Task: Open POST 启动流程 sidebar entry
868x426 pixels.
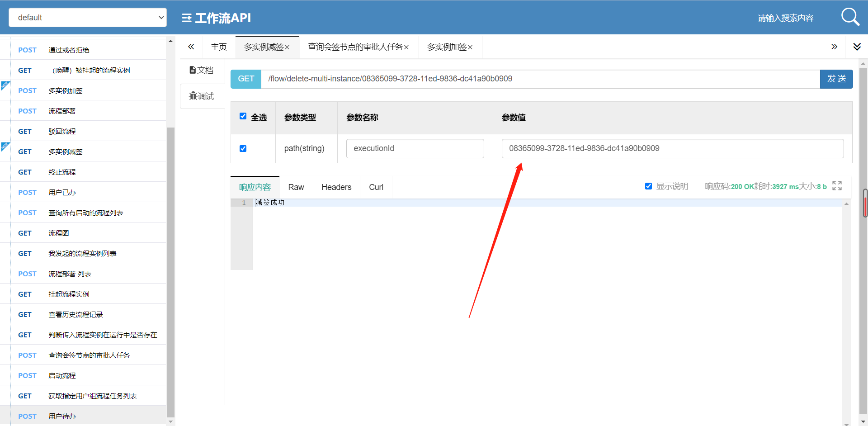Action: pos(83,375)
